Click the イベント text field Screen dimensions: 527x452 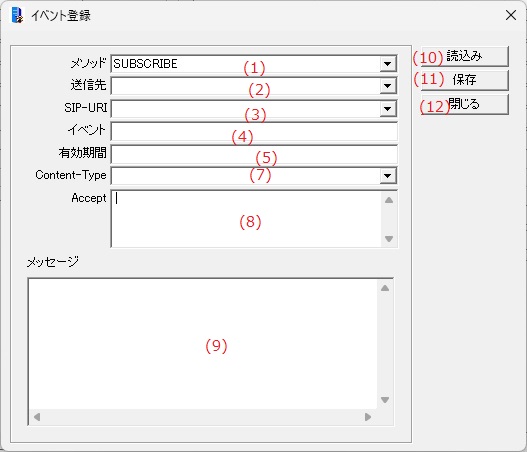pyautogui.click(x=254, y=131)
